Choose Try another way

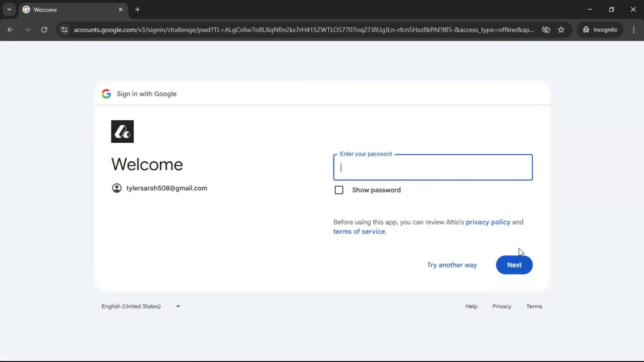452,265
